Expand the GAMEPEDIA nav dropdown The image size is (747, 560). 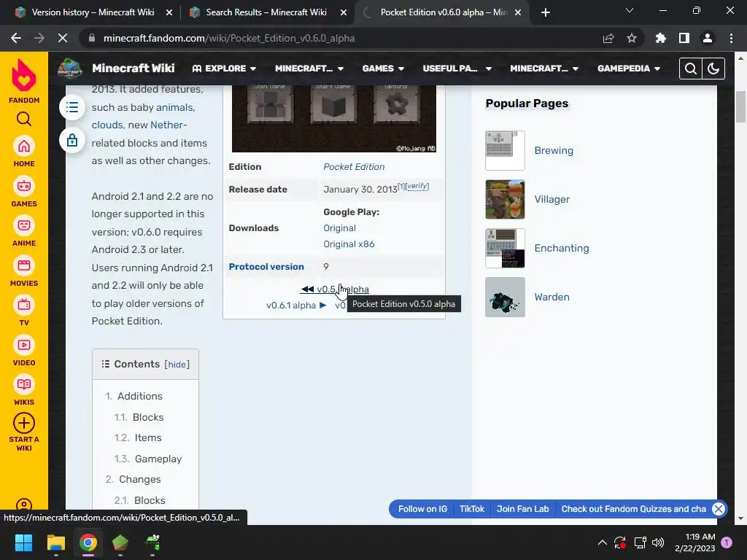pos(629,69)
